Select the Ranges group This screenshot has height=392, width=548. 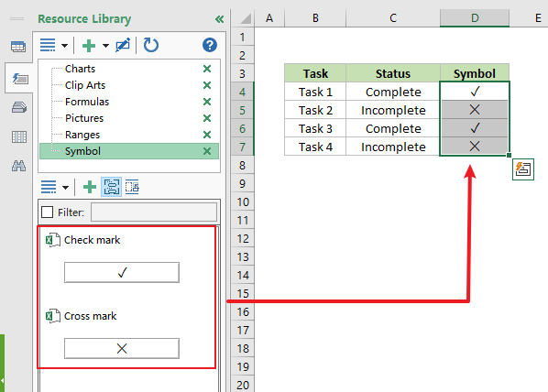(82, 135)
